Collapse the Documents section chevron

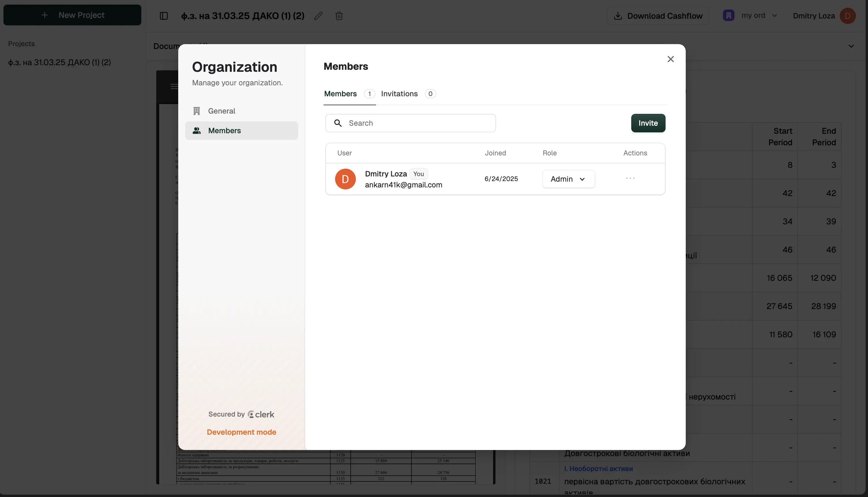click(851, 46)
